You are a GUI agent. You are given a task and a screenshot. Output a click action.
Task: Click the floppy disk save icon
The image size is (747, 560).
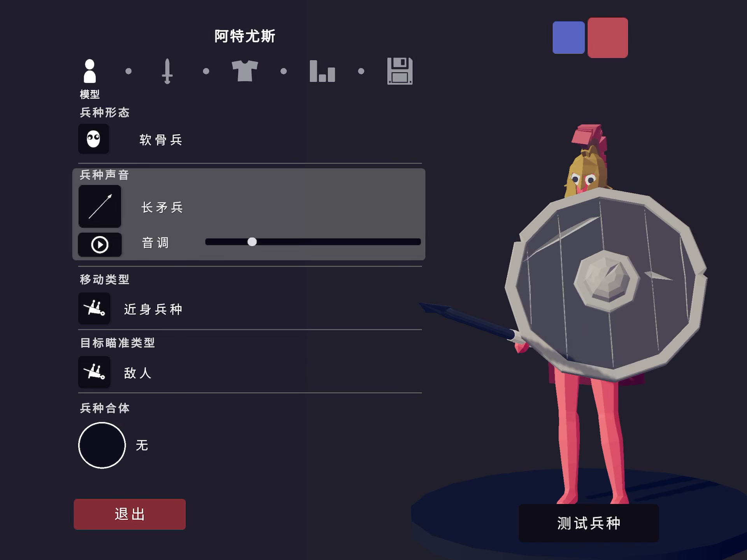(400, 71)
